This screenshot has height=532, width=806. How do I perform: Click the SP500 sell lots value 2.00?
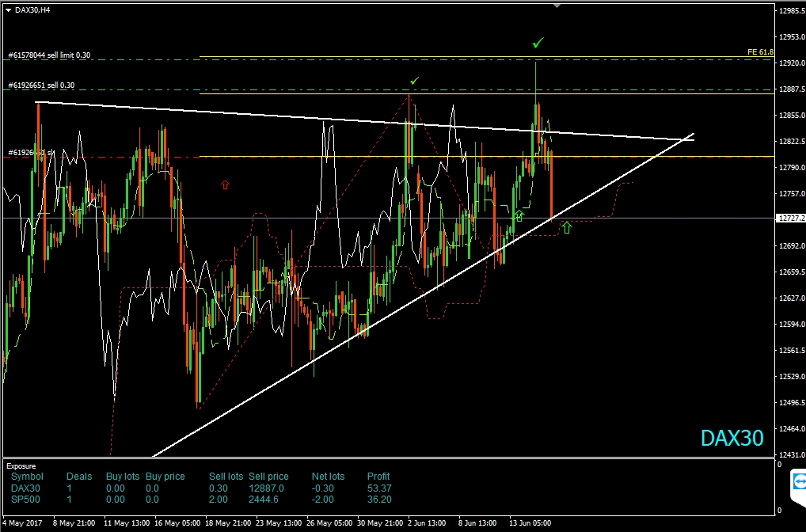(219, 499)
